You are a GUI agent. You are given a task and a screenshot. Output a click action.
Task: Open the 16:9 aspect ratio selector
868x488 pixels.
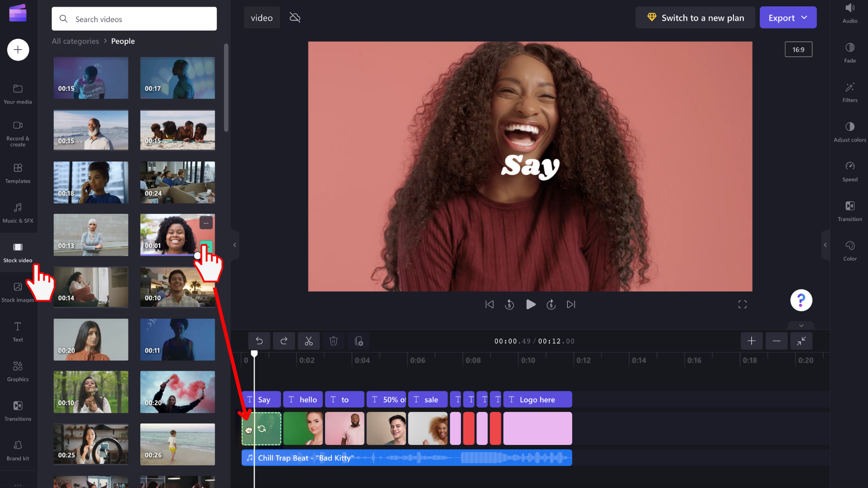tap(798, 49)
